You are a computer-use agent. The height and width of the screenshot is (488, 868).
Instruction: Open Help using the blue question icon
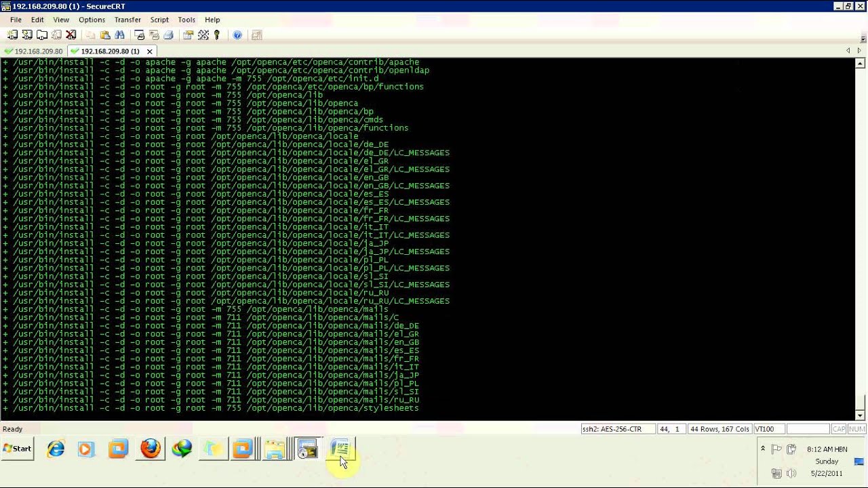pyautogui.click(x=237, y=35)
